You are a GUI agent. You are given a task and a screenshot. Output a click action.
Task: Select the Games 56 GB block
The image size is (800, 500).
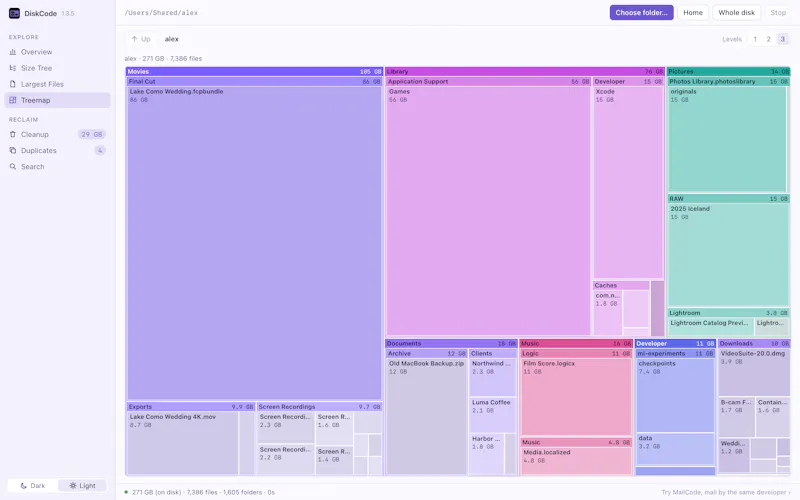[488, 211]
